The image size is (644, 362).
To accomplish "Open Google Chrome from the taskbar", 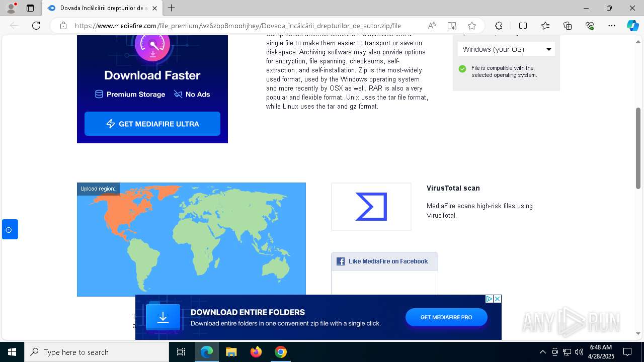I will pos(281,352).
